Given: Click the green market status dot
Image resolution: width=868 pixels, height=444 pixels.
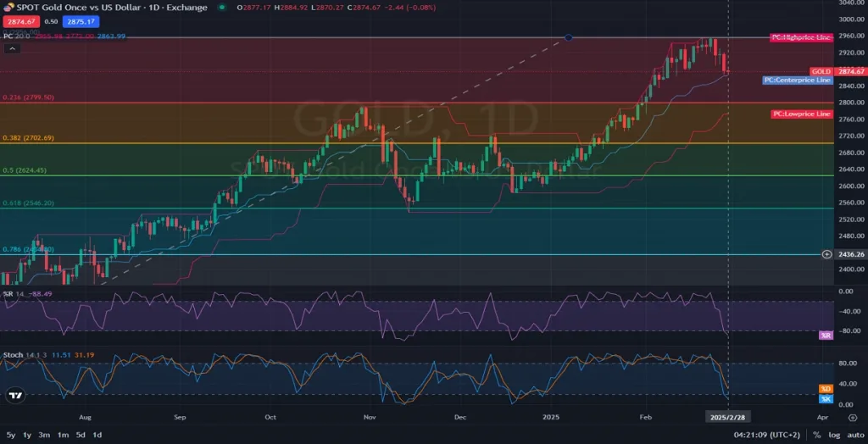Looking at the screenshot, I should tap(222, 8).
